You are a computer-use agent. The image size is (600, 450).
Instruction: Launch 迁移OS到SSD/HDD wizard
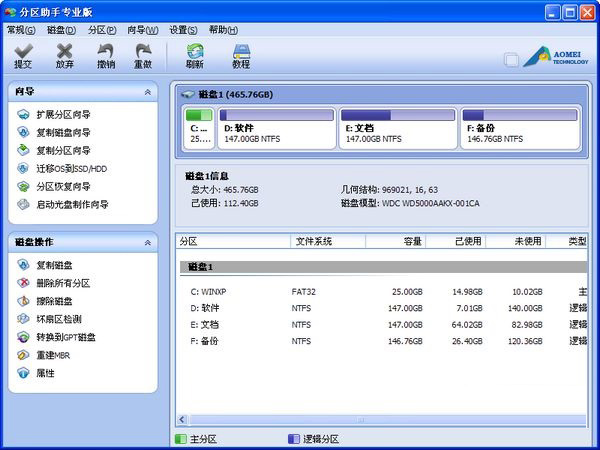coord(72,168)
